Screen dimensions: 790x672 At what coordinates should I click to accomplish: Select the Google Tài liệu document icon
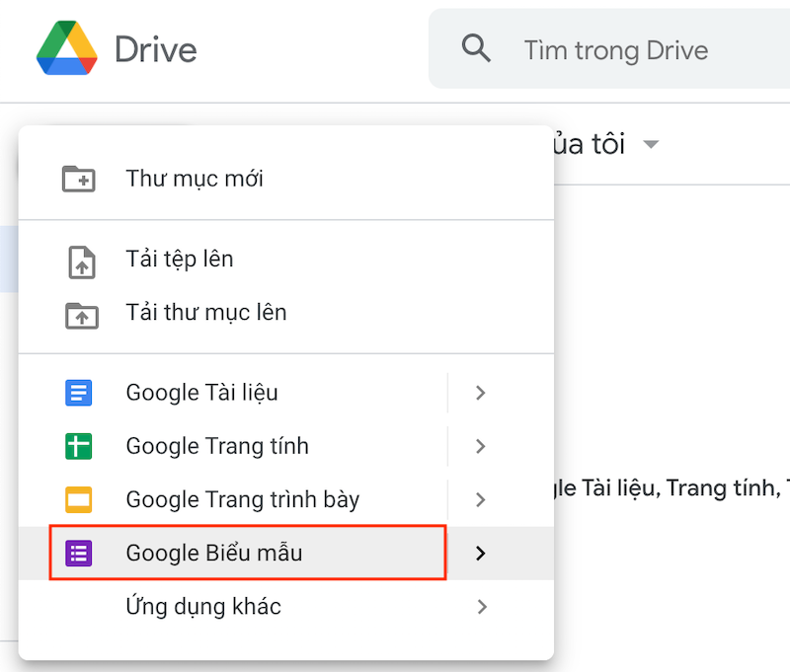[79, 392]
